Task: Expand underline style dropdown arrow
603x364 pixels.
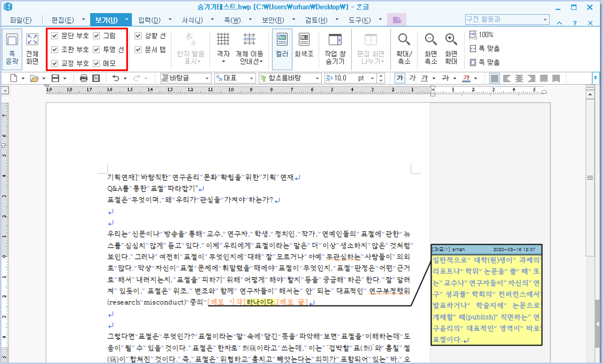Action: (434, 79)
